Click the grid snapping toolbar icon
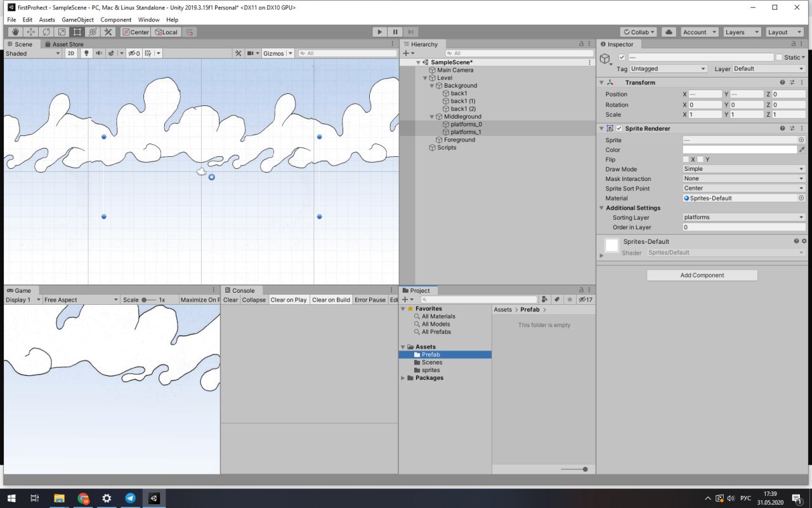Screen dimensions: 812x508 189,32
